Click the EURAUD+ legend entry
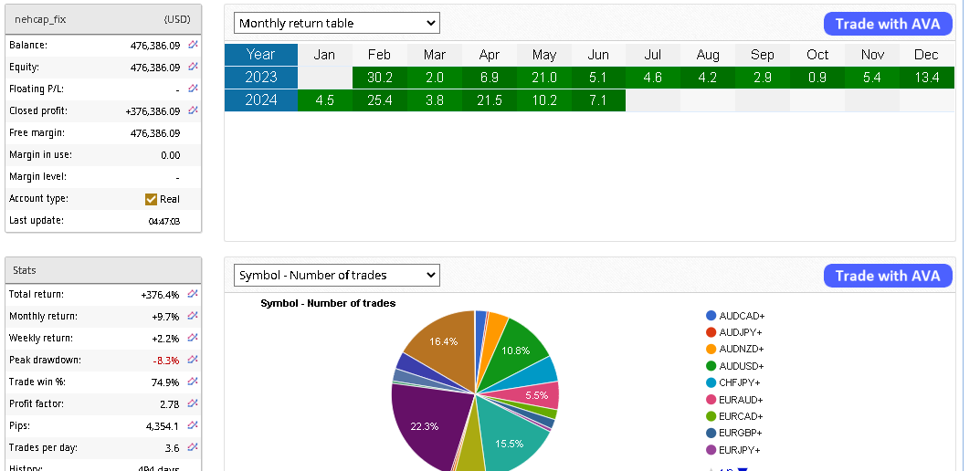980x471 pixels. click(740, 400)
